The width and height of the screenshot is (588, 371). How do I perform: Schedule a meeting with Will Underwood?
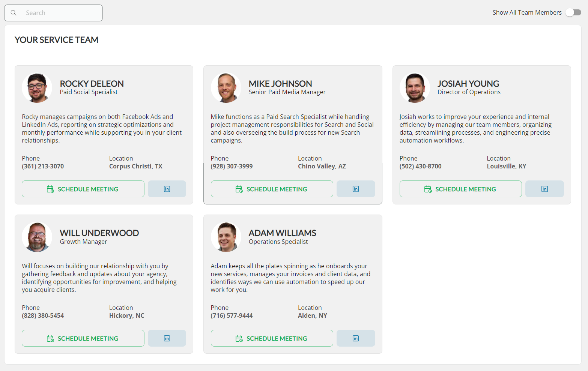click(83, 338)
